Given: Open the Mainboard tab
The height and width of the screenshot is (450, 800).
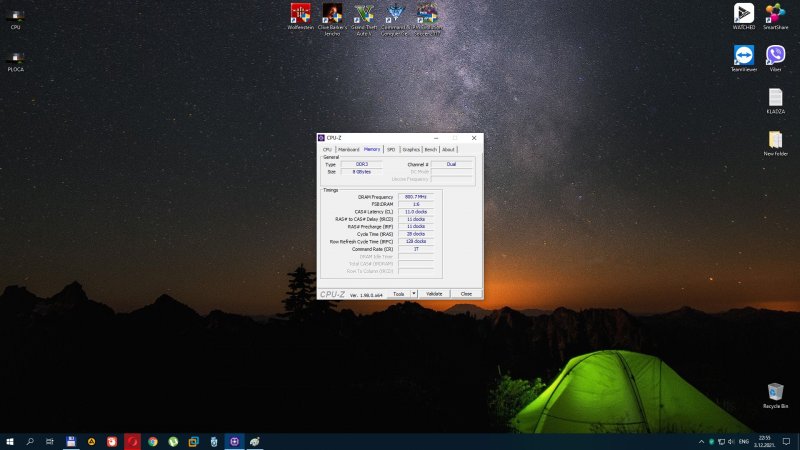Looking at the screenshot, I should [x=348, y=149].
